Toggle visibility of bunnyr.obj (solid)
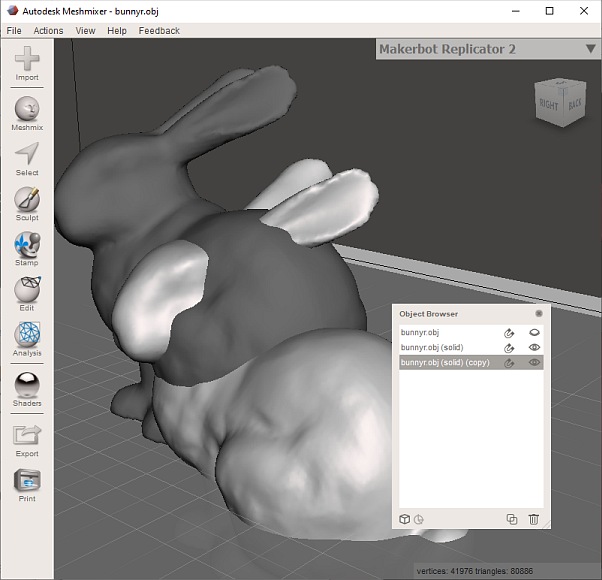This screenshot has width=602, height=580. coord(534,347)
